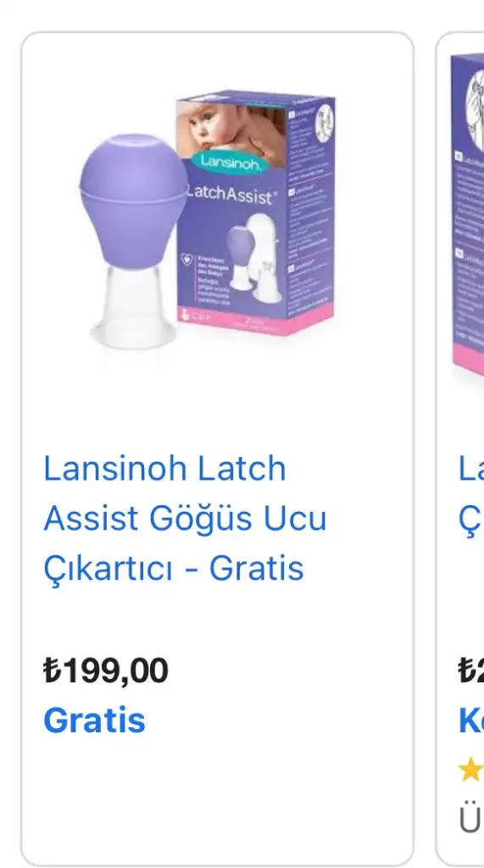Open the Lansinoh Latch Assist title link
This screenshot has width=484, height=868.
click(164, 468)
